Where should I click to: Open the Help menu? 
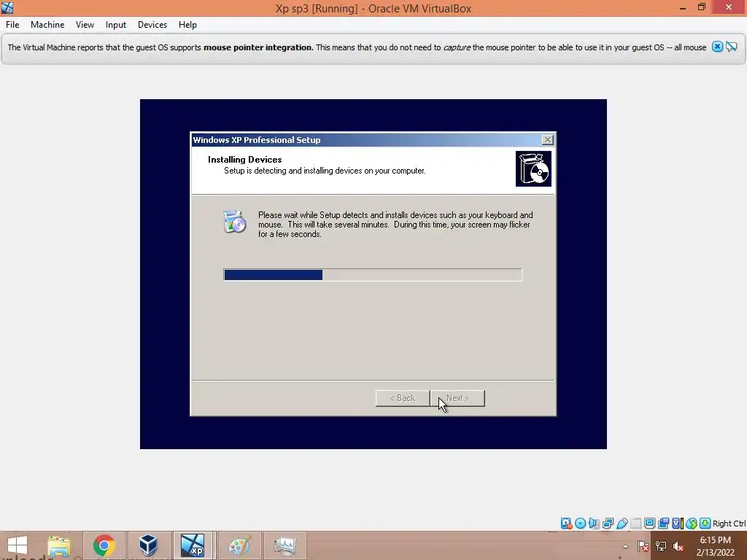(x=187, y=25)
